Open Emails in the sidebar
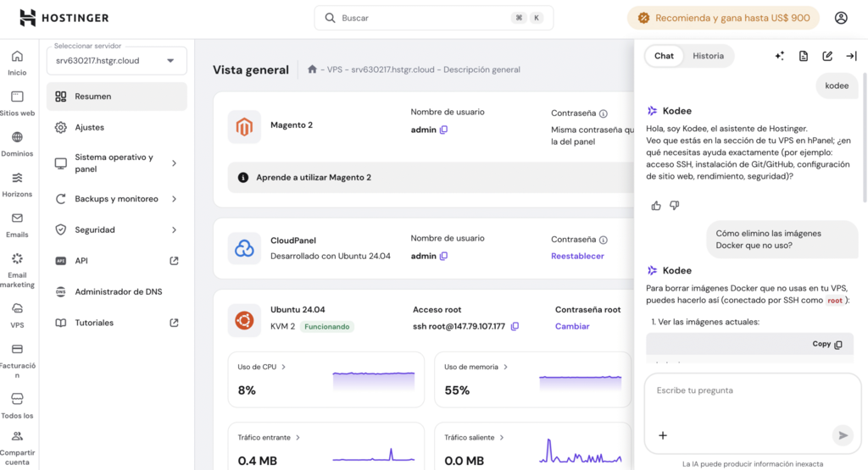This screenshot has height=470, width=868. (x=17, y=225)
